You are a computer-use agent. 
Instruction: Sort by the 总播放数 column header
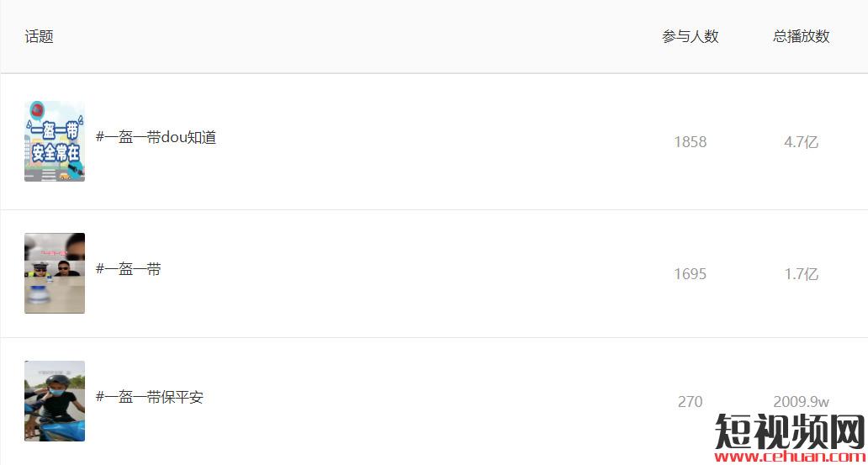tap(801, 36)
